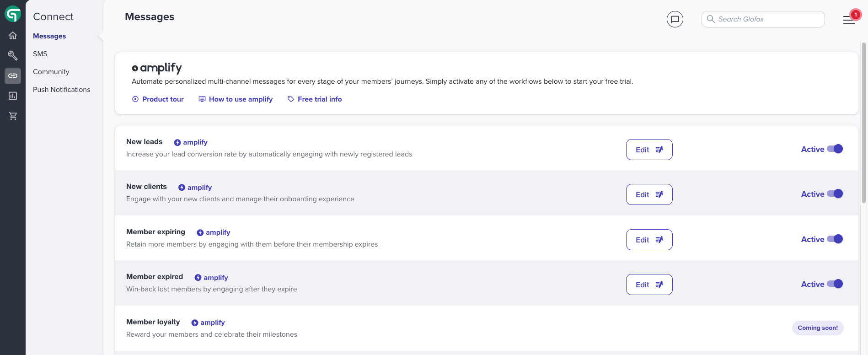Select Messages in Connect menu
This screenshot has width=868, height=355.
click(x=49, y=36)
